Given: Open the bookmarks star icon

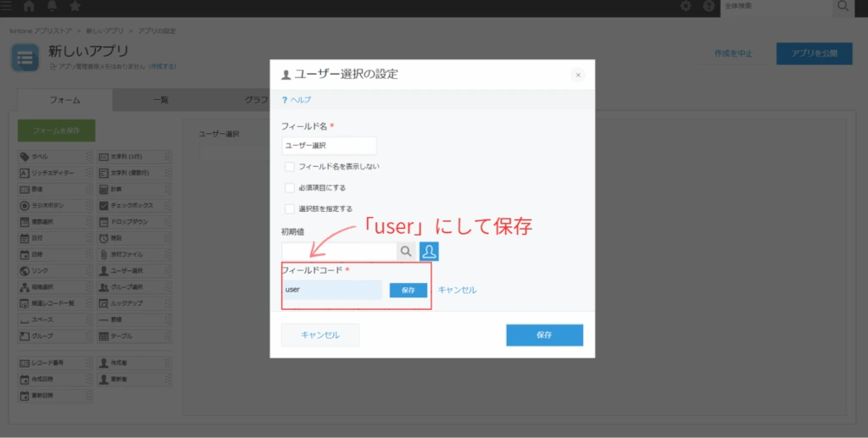Looking at the screenshot, I should pos(75,6).
